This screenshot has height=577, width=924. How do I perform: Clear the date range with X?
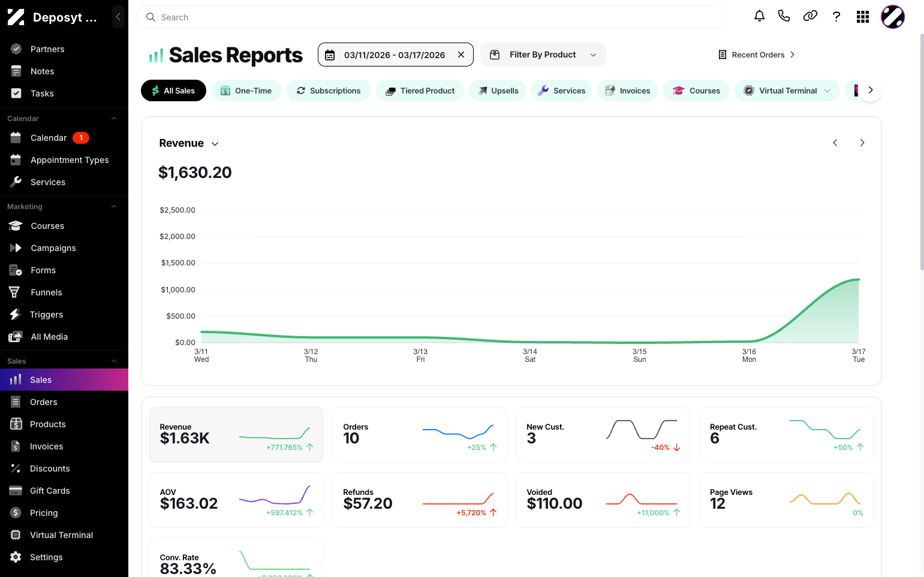click(461, 55)
